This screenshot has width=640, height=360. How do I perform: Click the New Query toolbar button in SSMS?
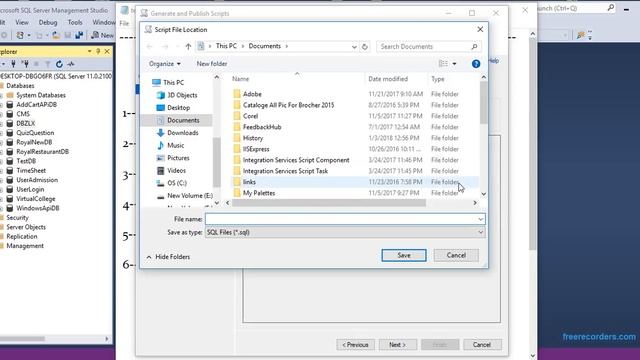102,36
